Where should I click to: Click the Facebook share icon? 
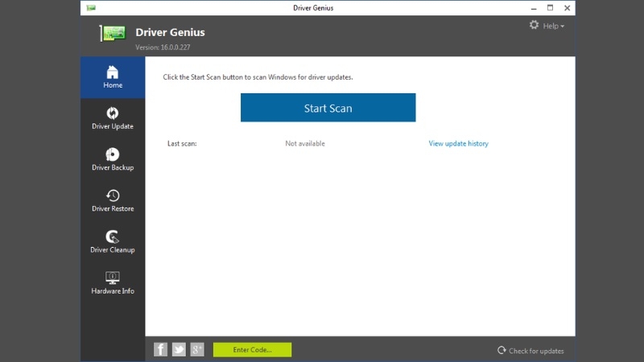[x=160, y=349]
